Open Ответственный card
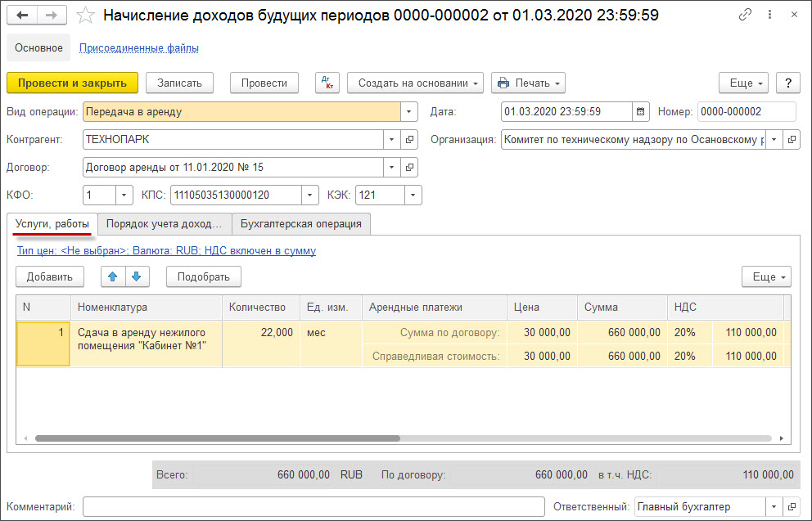 pyautogui.click(x=792, y=507)
